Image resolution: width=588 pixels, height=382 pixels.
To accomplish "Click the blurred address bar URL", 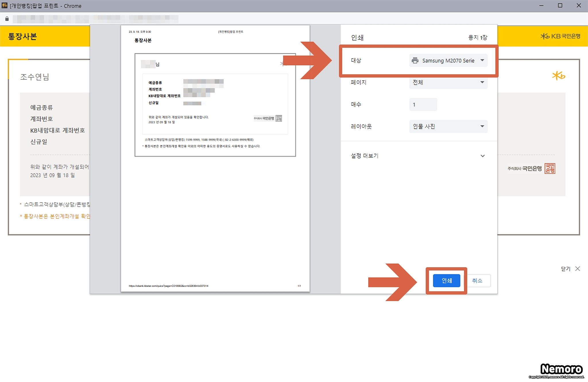I will point(95,19).
